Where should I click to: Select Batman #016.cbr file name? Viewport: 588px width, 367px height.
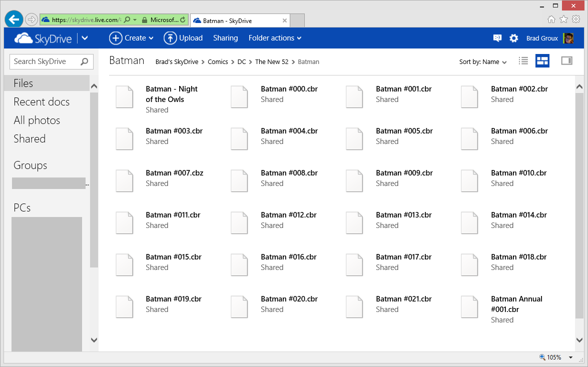289,257
